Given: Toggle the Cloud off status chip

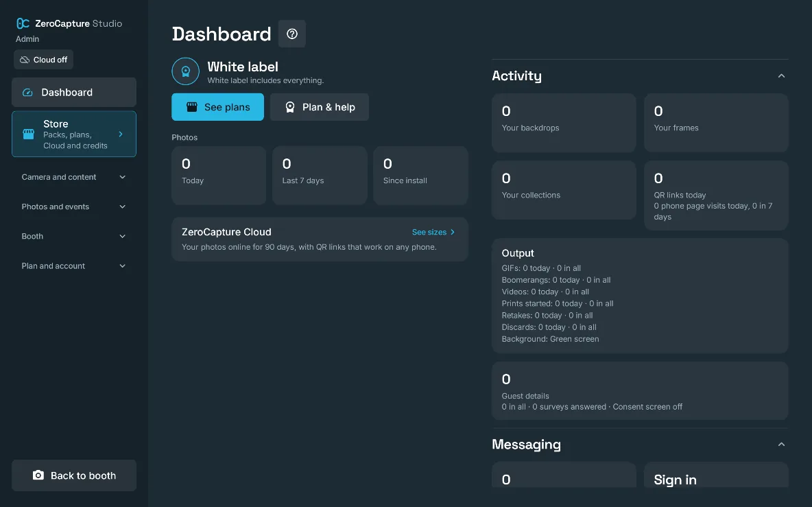Looking at the screenshot, I should (43, 60).
